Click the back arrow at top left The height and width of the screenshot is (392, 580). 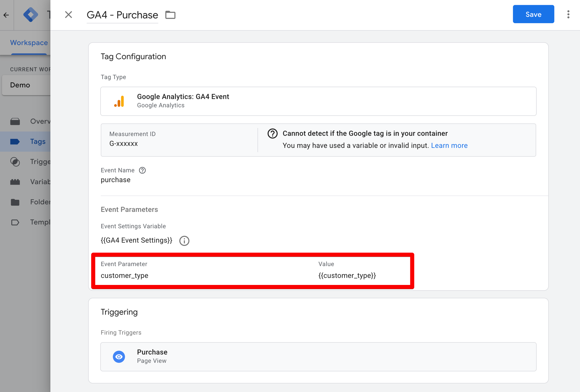[x=6, y=15]
